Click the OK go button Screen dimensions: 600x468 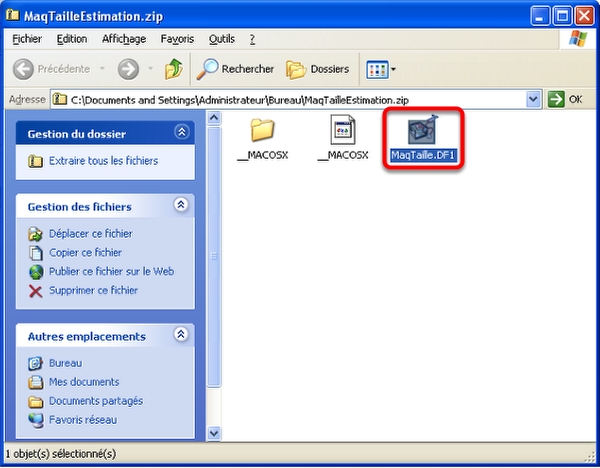pyautogui.click(x=565, y=99)
